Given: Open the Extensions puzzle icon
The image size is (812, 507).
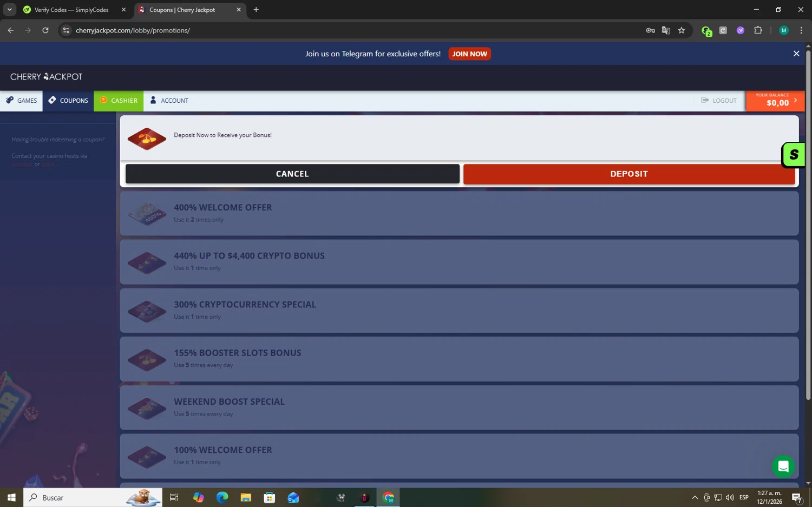Looking at the screenshot, I should [758, 30].
